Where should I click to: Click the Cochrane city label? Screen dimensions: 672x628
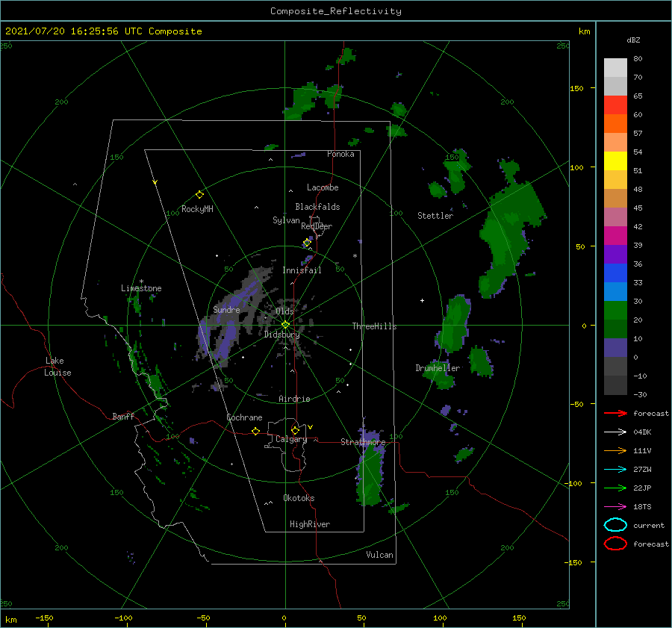244,417
